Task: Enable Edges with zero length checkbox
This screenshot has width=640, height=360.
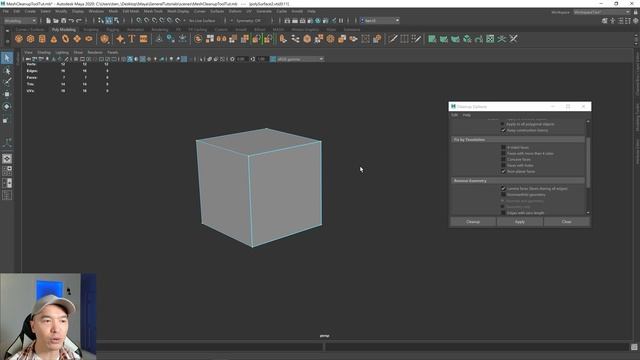Action: coord(503,213)
